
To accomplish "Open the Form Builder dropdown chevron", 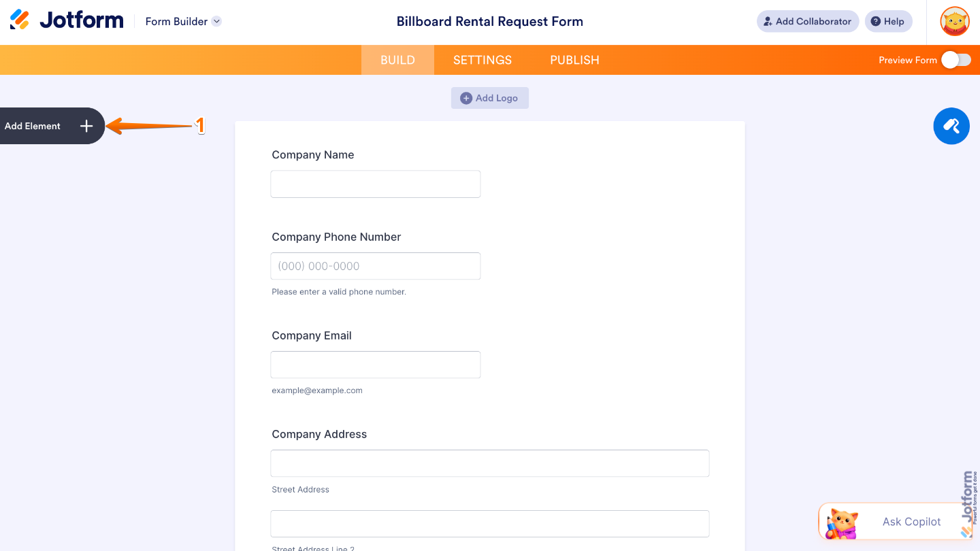I will pos(216,21).
